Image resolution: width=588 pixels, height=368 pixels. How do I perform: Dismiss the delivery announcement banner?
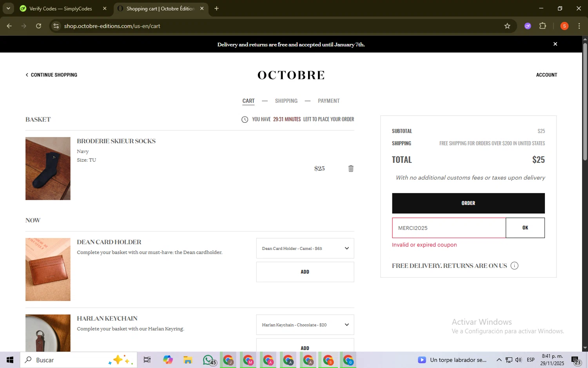point(555,44)
